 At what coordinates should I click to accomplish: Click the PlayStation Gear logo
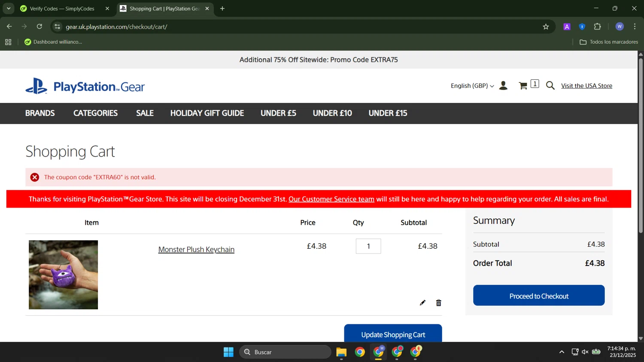click(x=85, y=86)
